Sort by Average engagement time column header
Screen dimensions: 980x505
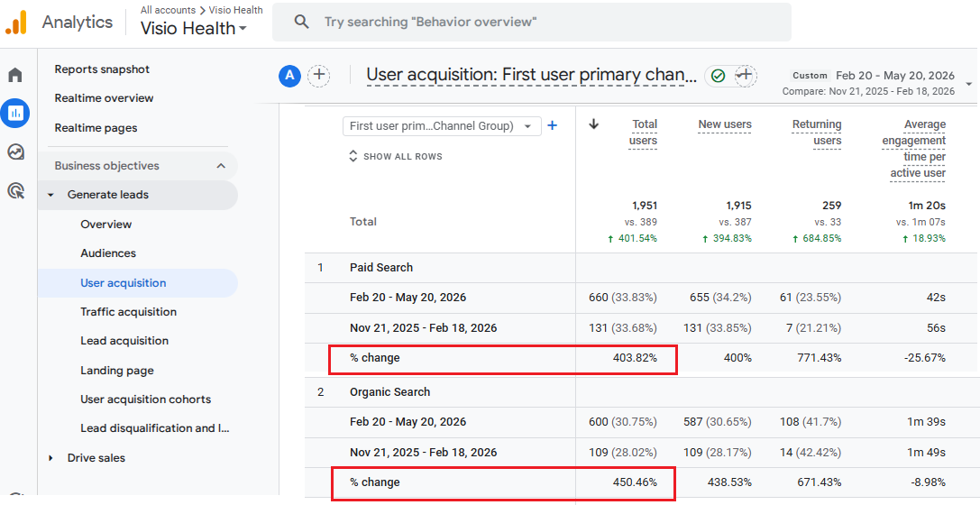pyautogui.click(x=914, y=149)
